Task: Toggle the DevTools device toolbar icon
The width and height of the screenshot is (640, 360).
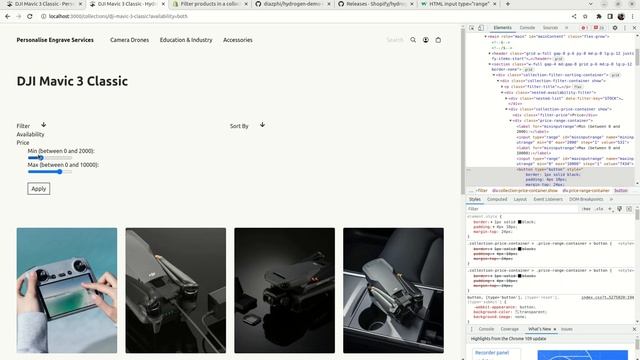Action: pyautogui.click(x=481, y=28)
